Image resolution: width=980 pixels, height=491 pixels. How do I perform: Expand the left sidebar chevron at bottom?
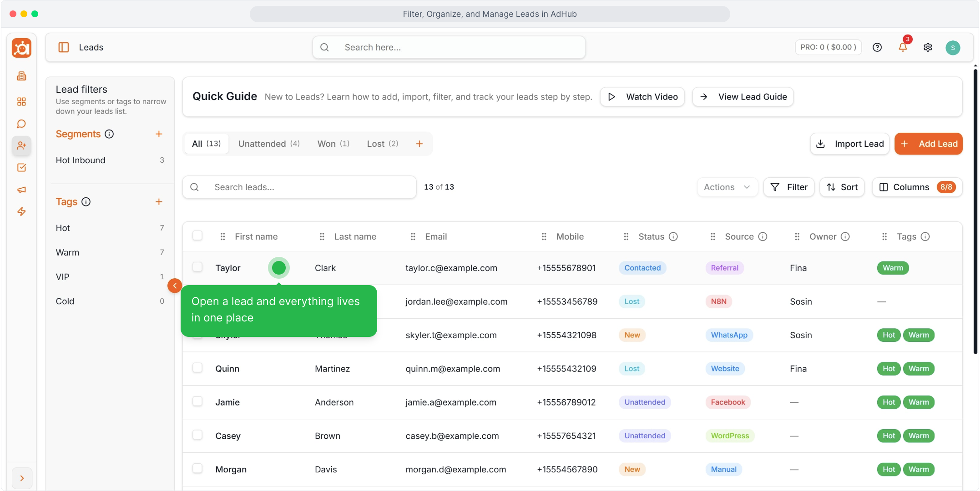coord(22,478)
